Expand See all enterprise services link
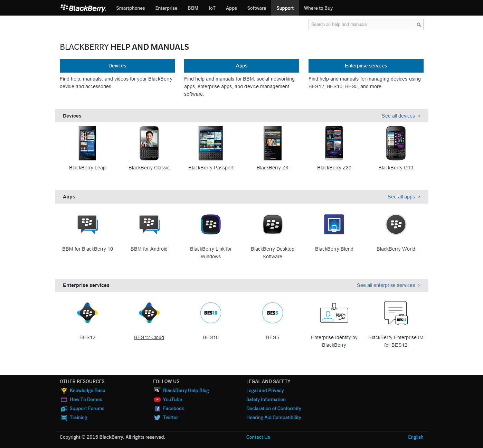 pyautogui.click(x=389, y=285)
